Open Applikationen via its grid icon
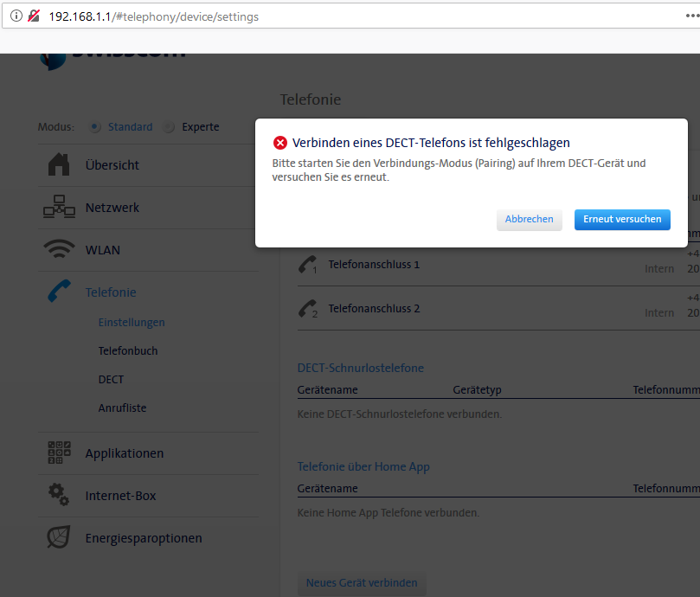This screenshot has height=597, width=700. point(58,453)
